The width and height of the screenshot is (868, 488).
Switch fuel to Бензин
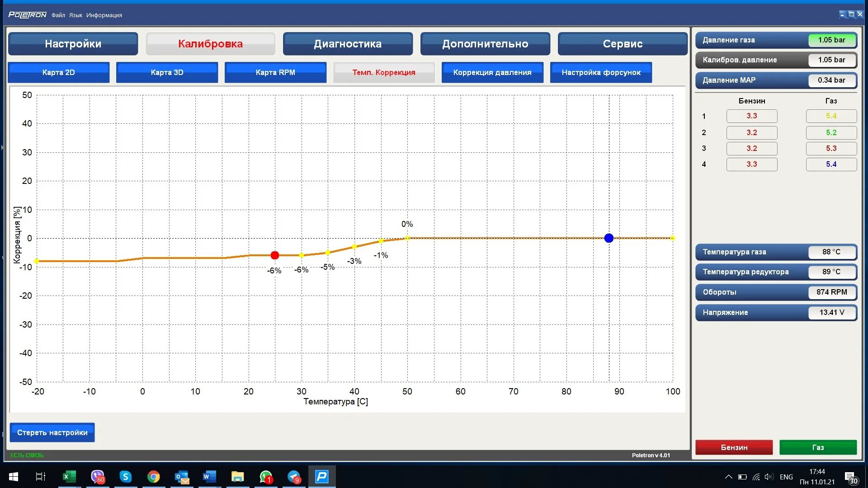[x=734, y=447]
